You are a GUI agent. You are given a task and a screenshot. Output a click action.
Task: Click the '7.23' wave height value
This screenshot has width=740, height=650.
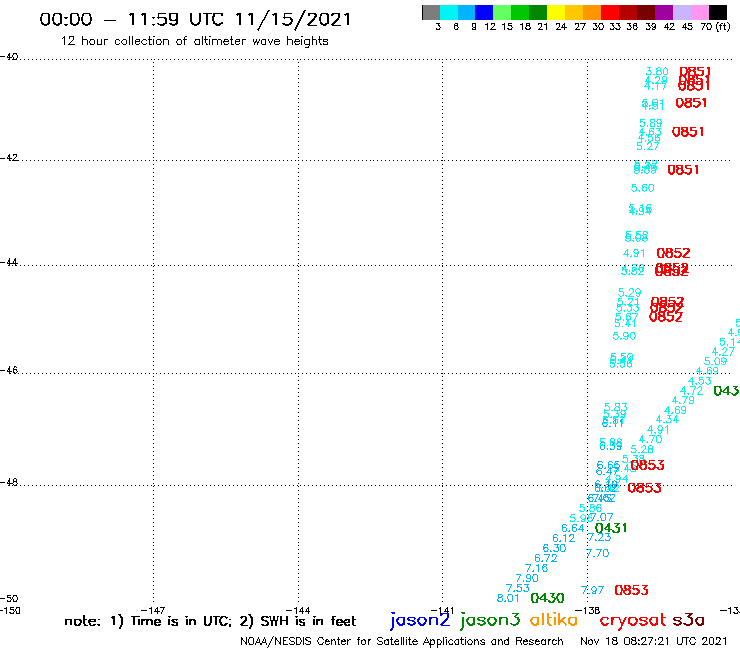[600, 537]
